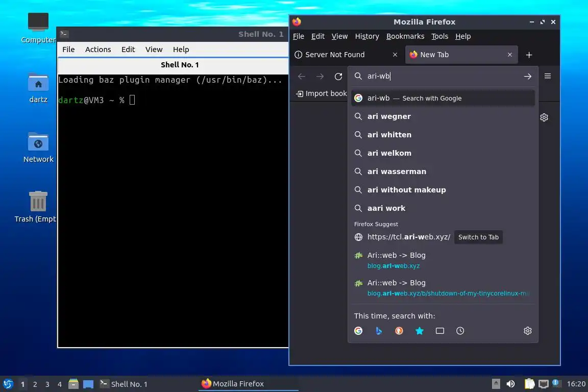Click the Import bookmarks toolbar button
This screenshot has width=588, height=392.
[322, 93]
